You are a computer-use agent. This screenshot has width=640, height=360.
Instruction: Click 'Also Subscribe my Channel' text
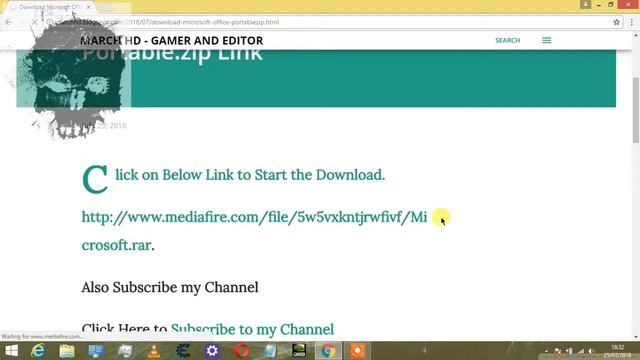click(x=170, y=287)
